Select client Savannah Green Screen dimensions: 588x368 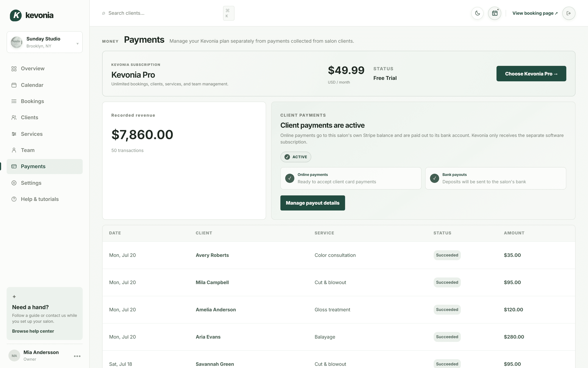click(215, 364)
